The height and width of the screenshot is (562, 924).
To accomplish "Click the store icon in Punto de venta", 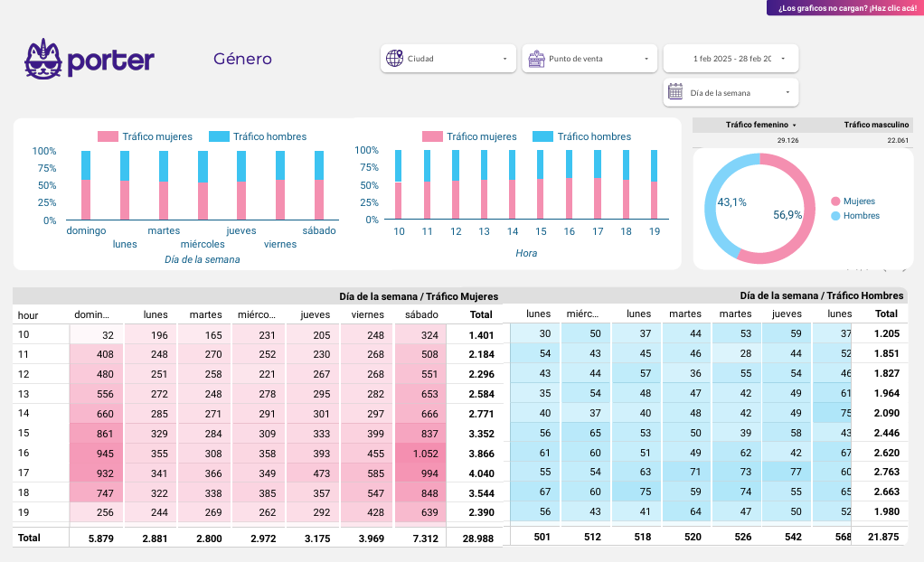I will point(535,59).
